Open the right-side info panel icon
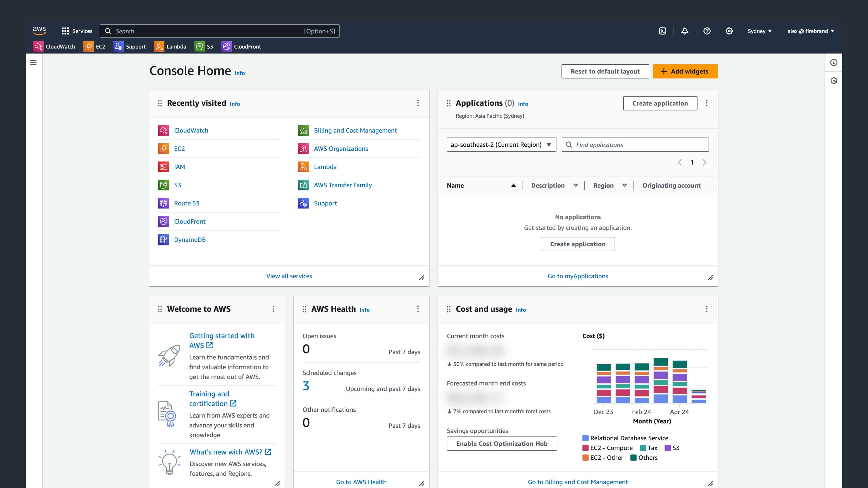 [834, 62]
